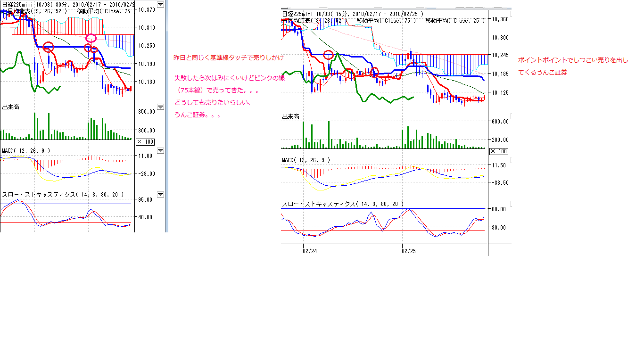Select the MACD( 12, 26, 9 ) label on right chart
This screenshot has width=644, height=362.
tap(306, 160)
